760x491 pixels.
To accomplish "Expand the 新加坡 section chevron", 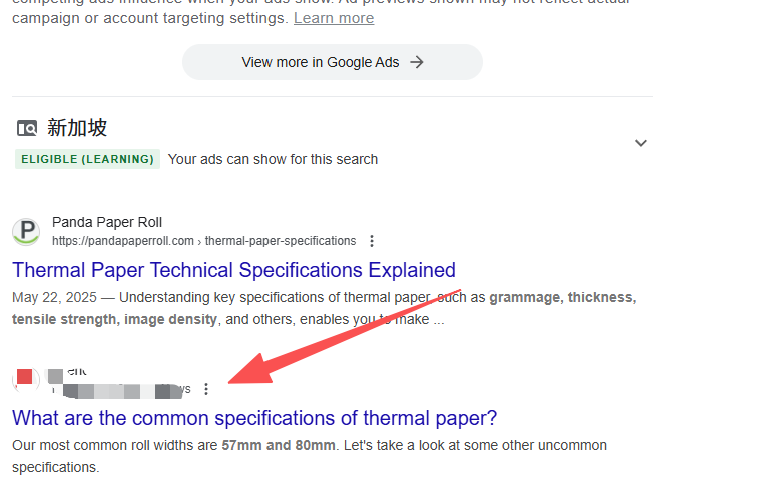I will 641,143.
